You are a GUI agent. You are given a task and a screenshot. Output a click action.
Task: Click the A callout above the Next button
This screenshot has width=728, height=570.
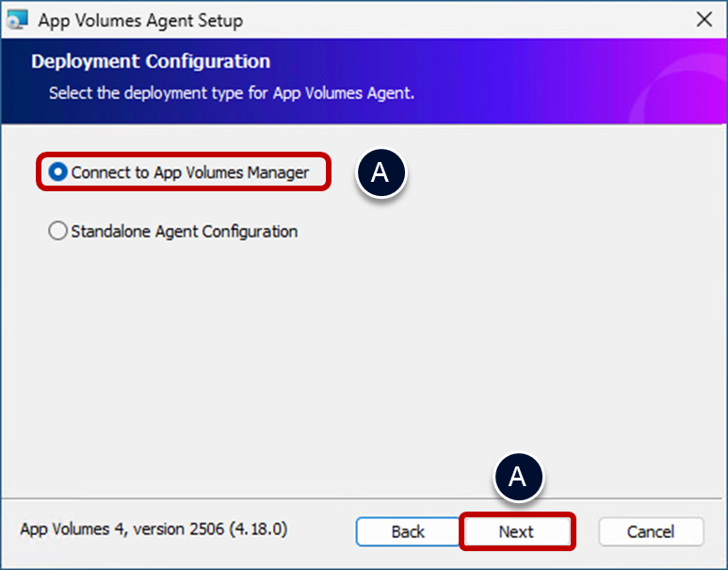tap(517, 479)
